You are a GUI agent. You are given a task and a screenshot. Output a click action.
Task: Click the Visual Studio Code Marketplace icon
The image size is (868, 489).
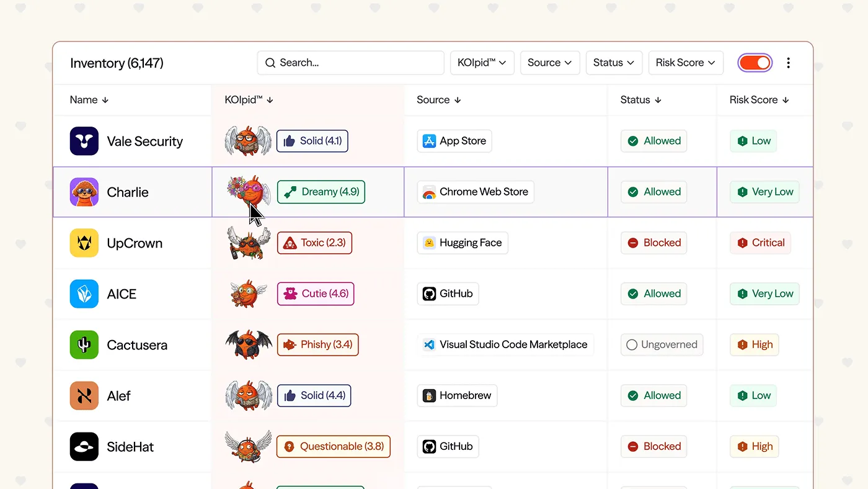(x=429, y=344)
